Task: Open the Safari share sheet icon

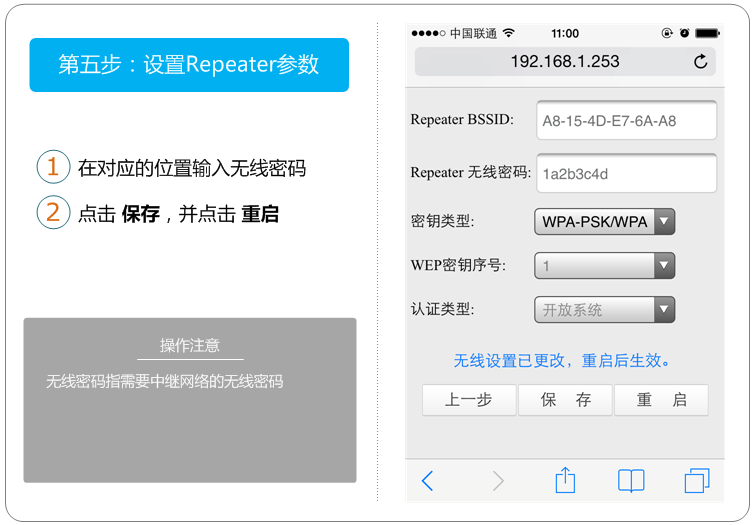Action: pos(565,480)
